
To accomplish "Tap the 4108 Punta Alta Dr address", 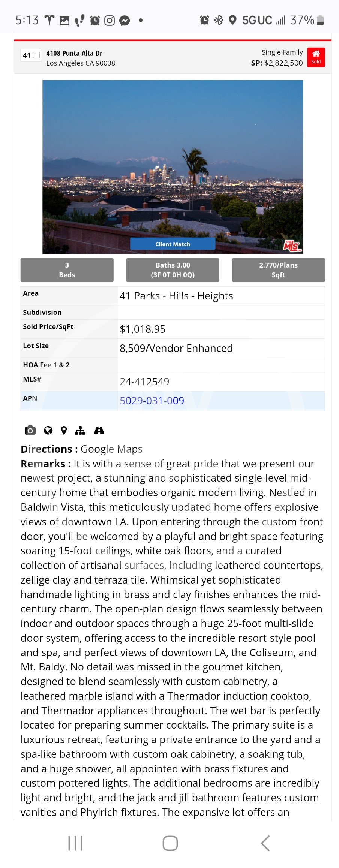I will tap(74, 53).
